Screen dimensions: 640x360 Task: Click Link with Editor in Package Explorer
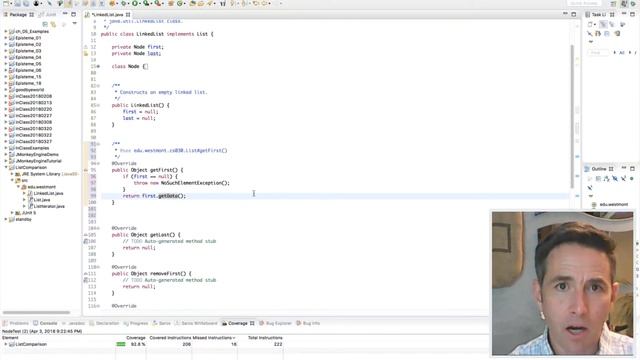(53, 24)
